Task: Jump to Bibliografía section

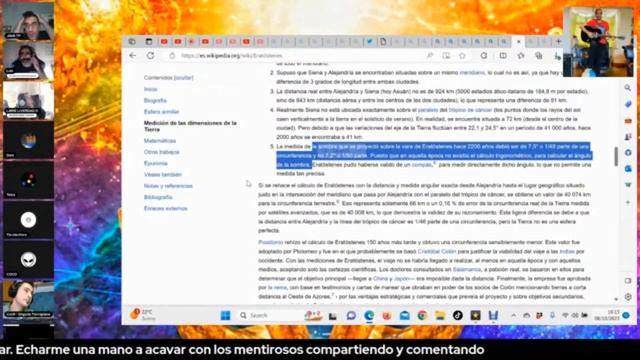Action: [158, 197]
